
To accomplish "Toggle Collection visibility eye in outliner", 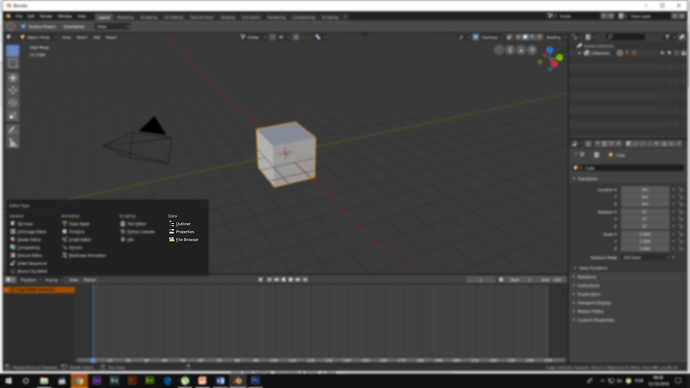I will pyautogui.click(x=662, y=53).
